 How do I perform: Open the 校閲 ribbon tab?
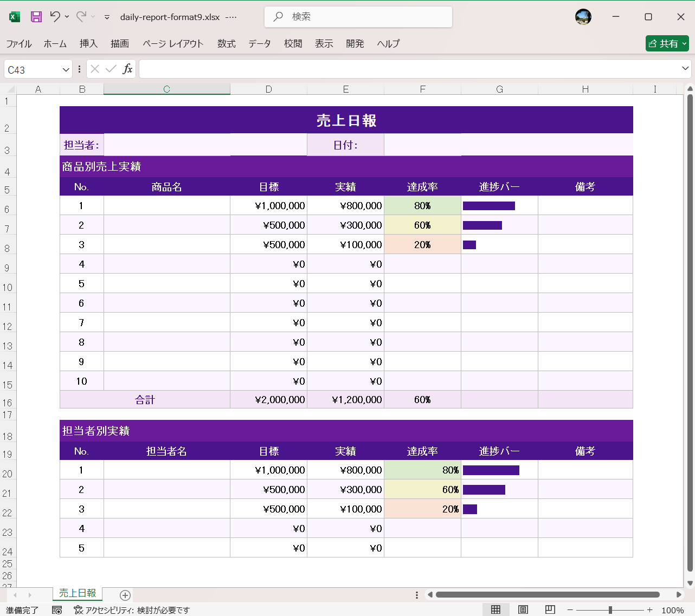tap(293, 44)
